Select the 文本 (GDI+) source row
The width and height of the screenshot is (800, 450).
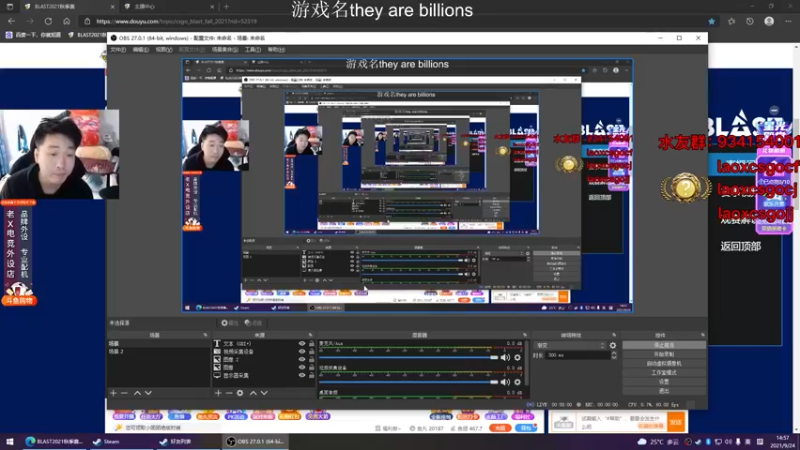coord(263,344)
